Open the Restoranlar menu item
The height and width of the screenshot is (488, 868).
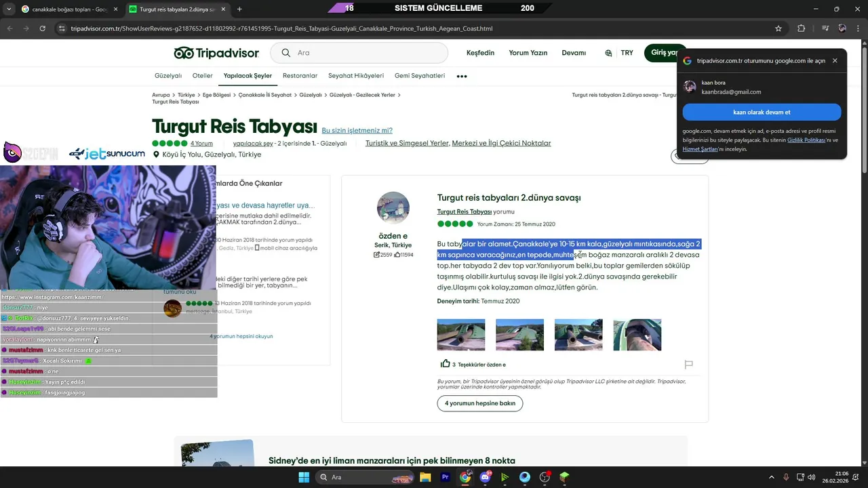[x=300, y=76]
